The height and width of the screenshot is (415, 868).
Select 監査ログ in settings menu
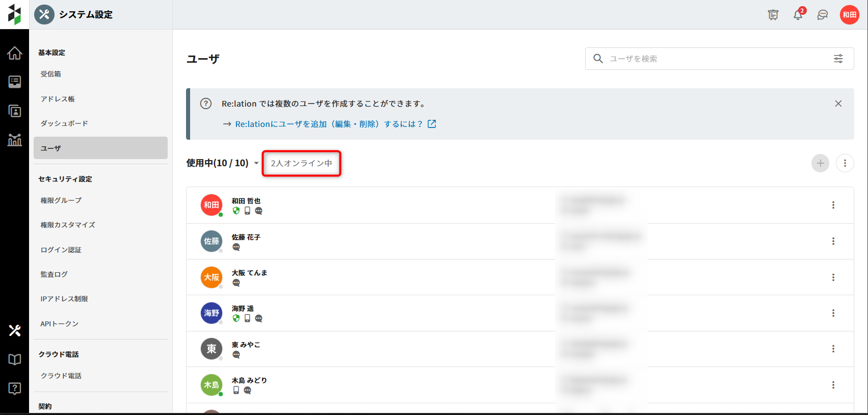54,274
